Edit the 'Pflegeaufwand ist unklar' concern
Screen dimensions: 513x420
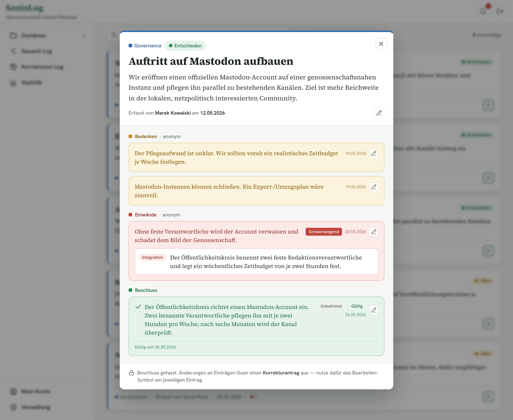pyautogui.click(x=374, y=153)
